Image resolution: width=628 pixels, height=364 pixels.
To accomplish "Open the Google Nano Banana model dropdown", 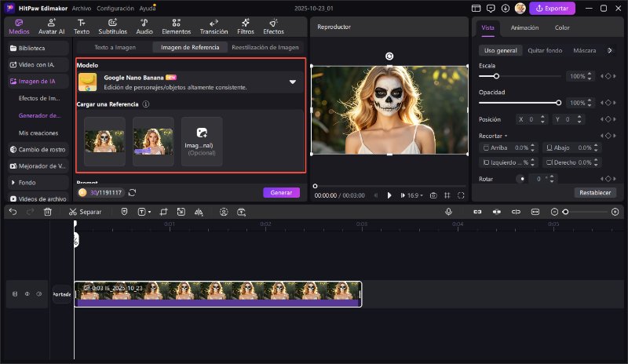I will [x=293, y=82].
